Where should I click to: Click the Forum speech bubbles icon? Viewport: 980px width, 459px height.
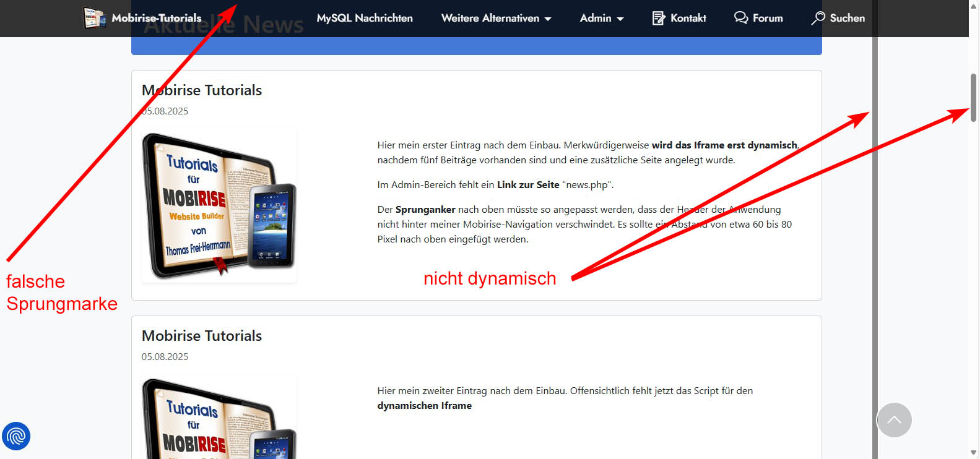point(740,17)
